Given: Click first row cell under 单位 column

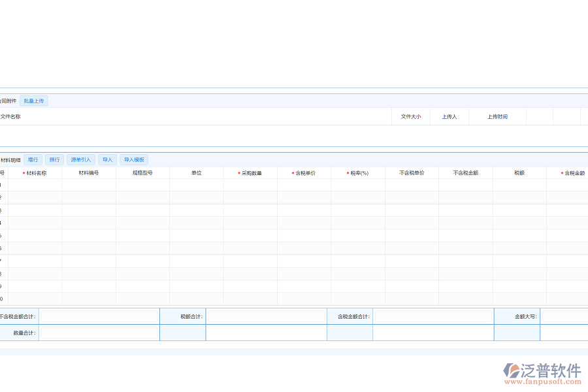Looking at the screenshot, I should [196, 185].
